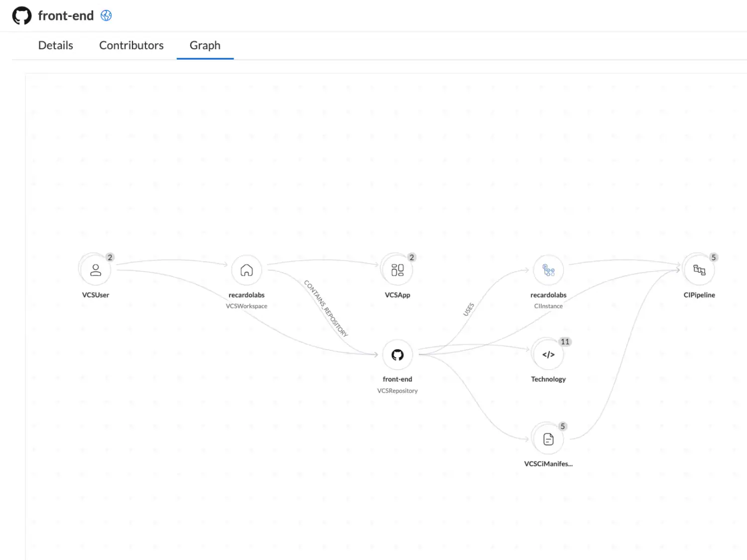Image resolution: width=747 pixels, height=560 pixels.
Task: Switch to the Contributors tab
Action: [131, 45]
